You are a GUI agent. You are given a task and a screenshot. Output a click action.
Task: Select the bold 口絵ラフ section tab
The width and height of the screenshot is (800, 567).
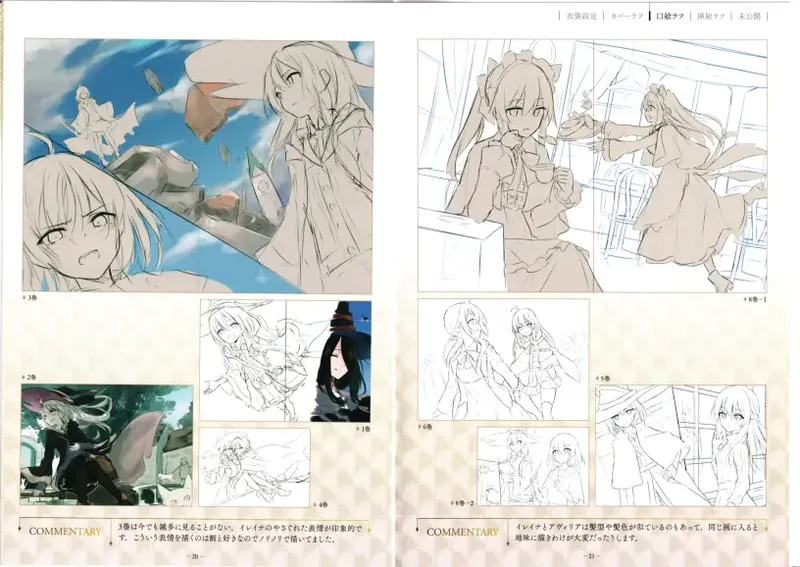click(670, 16)
